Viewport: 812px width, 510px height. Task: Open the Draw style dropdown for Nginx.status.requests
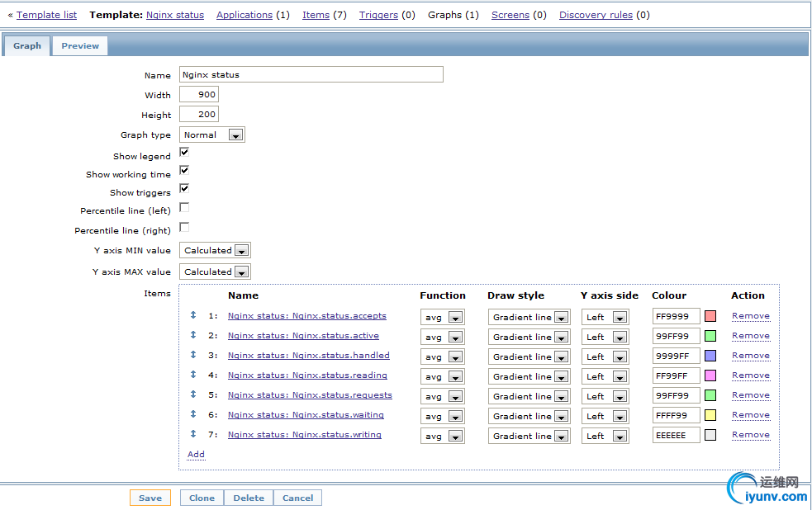tap(529, 396)
